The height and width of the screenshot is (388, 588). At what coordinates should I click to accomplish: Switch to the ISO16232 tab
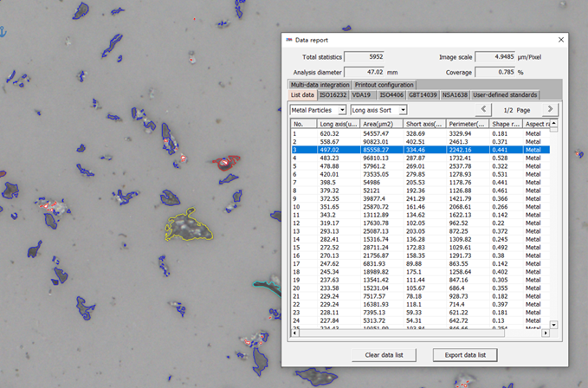point(334,94)
